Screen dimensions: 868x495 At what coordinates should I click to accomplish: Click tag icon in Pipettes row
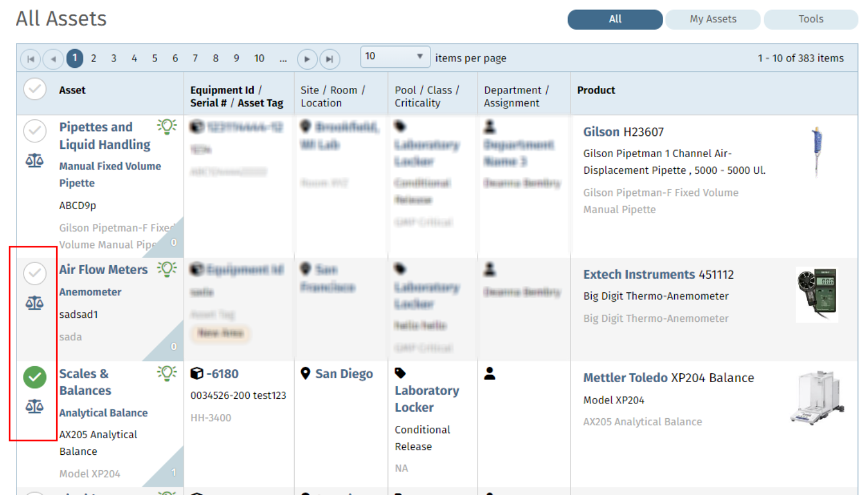(400, 126)
